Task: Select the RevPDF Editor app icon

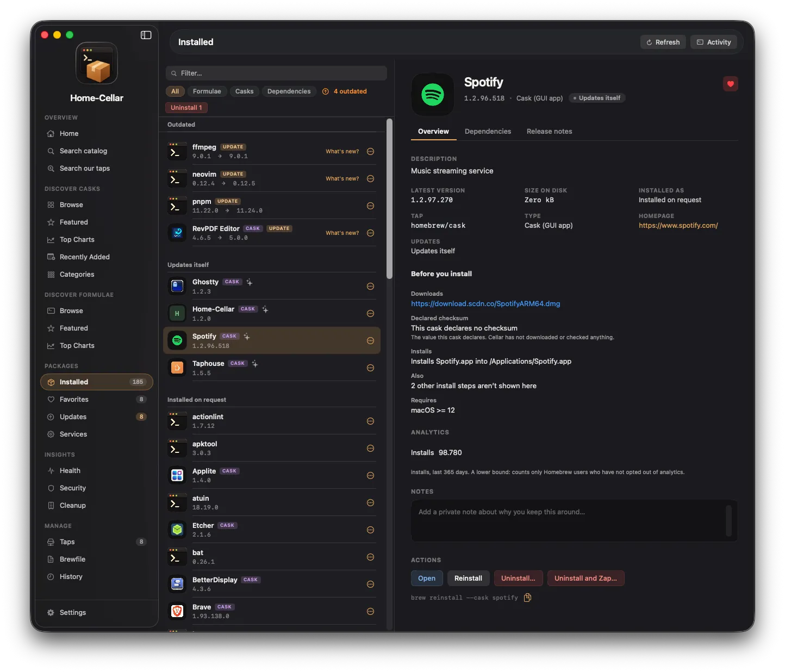Action: click(177, 233)
